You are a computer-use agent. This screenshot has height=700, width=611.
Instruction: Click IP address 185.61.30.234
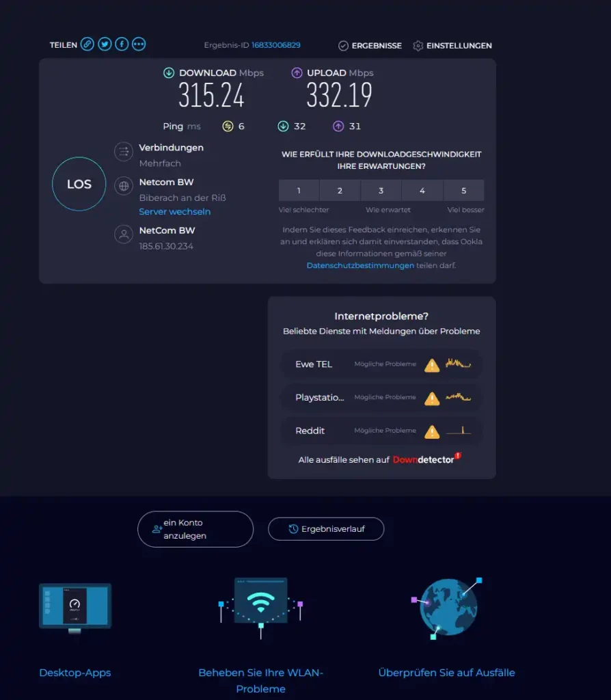click(166, 246)
